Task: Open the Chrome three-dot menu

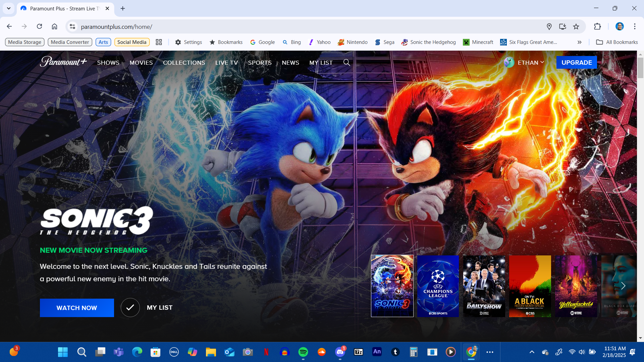Action: coord(635,26)
